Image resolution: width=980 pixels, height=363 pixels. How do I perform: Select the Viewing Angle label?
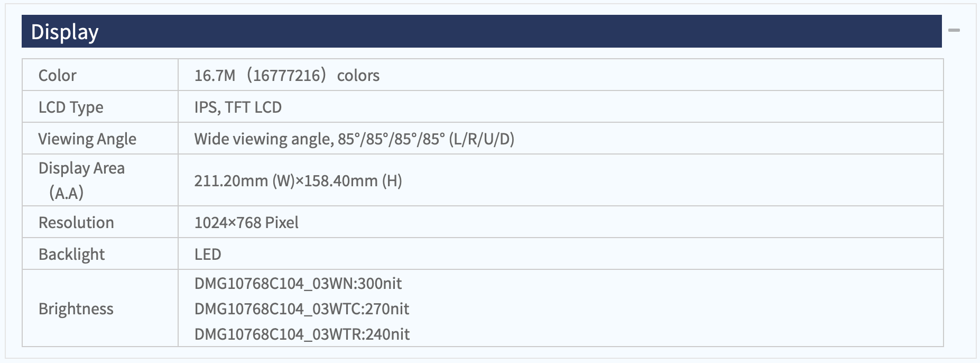87,139
